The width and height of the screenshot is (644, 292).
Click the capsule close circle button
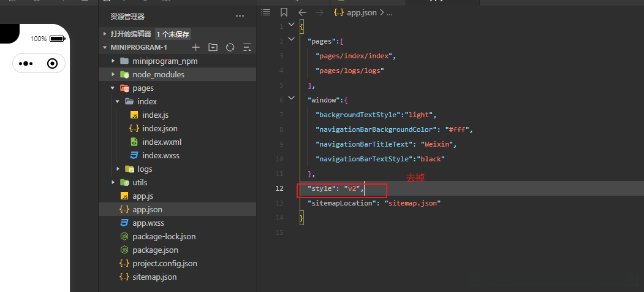pyautogui.click(x=52, y=63)
